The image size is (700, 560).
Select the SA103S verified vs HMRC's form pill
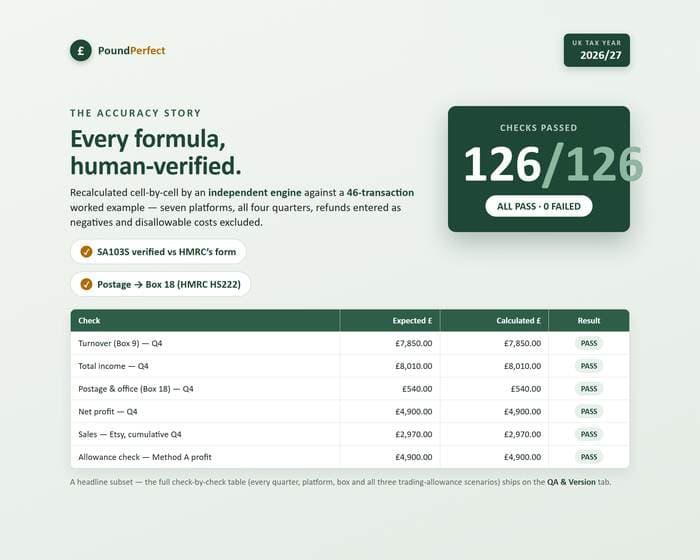click(x=158, y=252)
